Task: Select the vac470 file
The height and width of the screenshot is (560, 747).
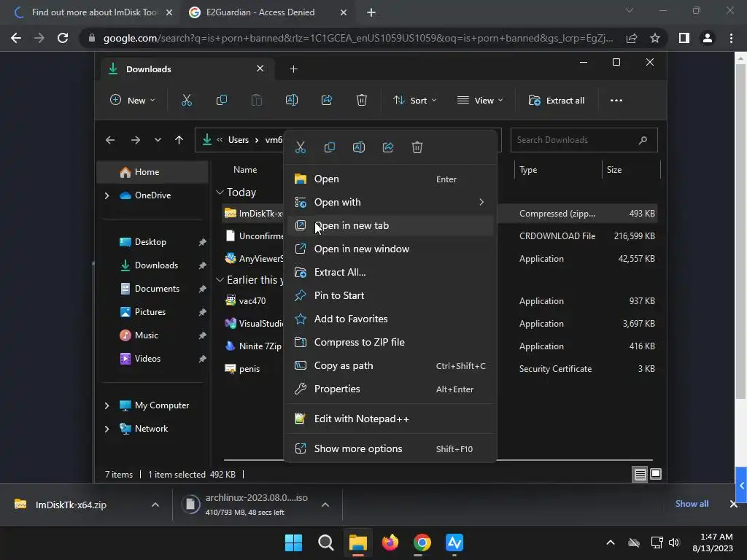Action: 252,301
